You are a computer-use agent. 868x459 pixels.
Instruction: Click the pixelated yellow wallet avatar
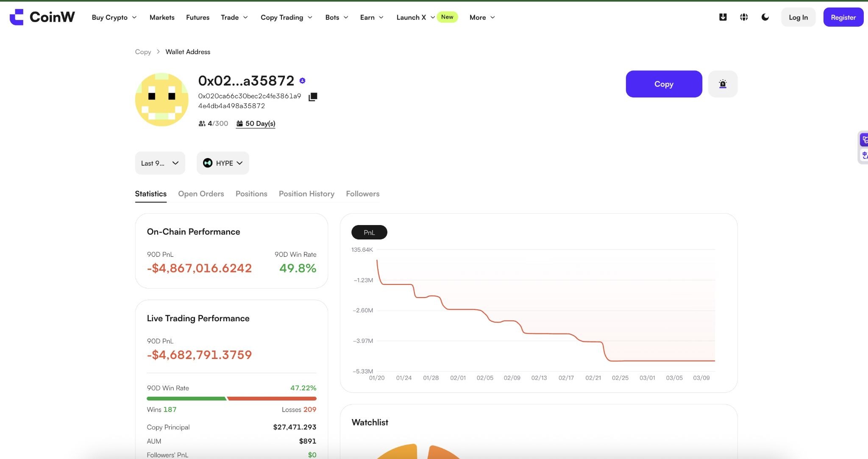[161, 100]
